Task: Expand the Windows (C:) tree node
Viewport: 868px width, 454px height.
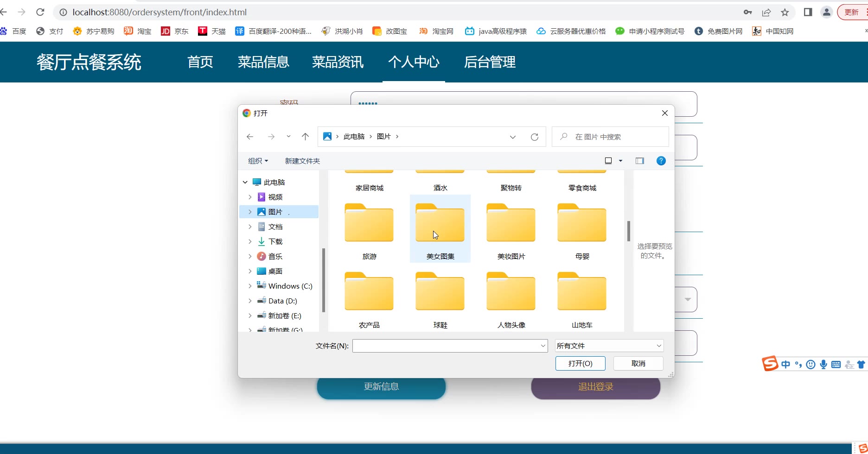Action: tap(250, 286)
